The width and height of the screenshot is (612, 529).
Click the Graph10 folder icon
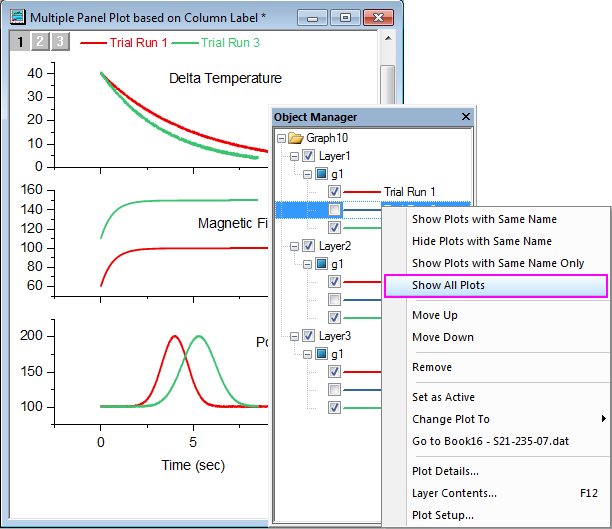pyautogui.click(x=296, y=138)
